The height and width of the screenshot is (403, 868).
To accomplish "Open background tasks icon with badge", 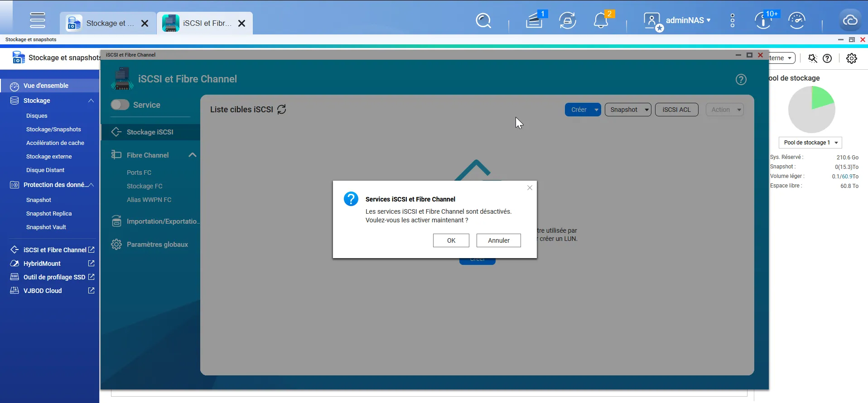I will click(x=535, y=20).
